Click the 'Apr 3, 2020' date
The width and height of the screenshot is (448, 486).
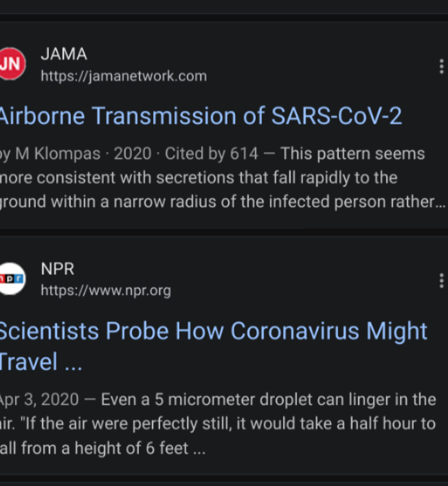pos(38,399)
